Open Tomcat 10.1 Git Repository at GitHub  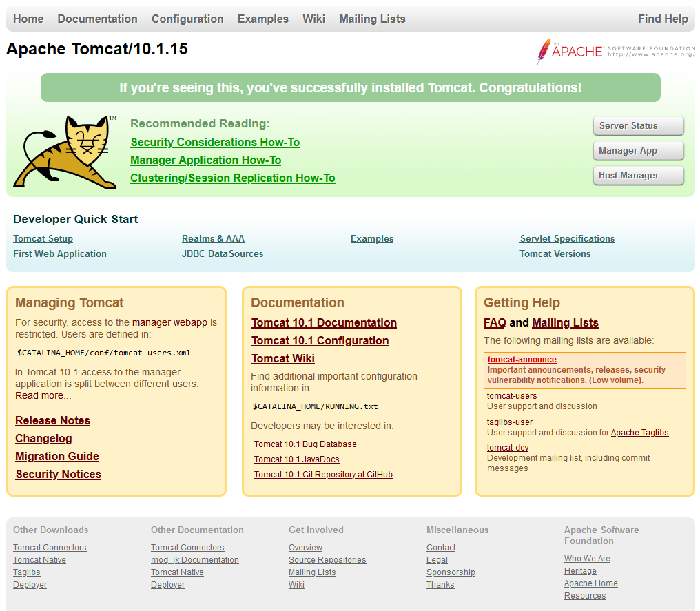(323, 475)
